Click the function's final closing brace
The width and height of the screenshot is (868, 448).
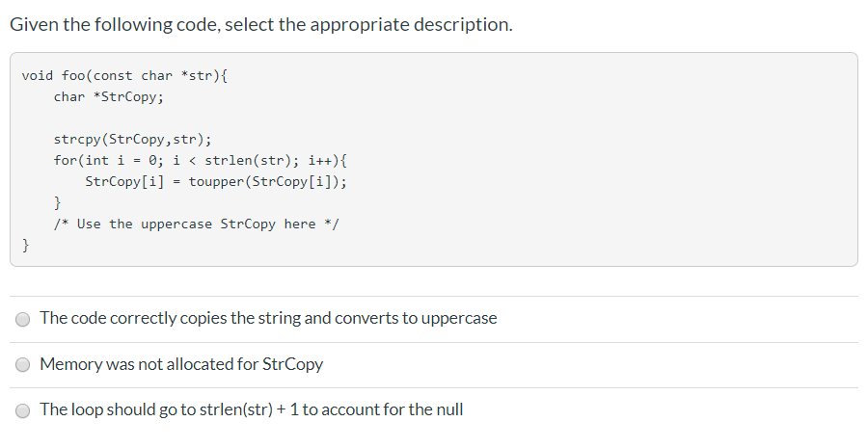26,246
